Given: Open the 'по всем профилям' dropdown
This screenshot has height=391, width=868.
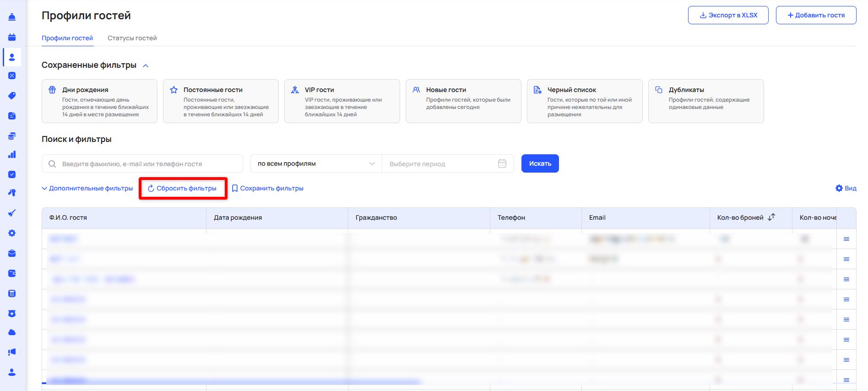Looking at the screenshot, I should coord(316,163).
